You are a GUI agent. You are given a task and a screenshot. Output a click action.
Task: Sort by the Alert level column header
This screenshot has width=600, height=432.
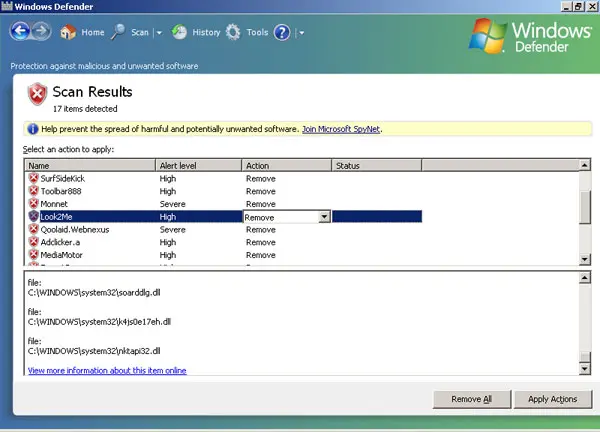pyautogui.click(x=199, y=166)
